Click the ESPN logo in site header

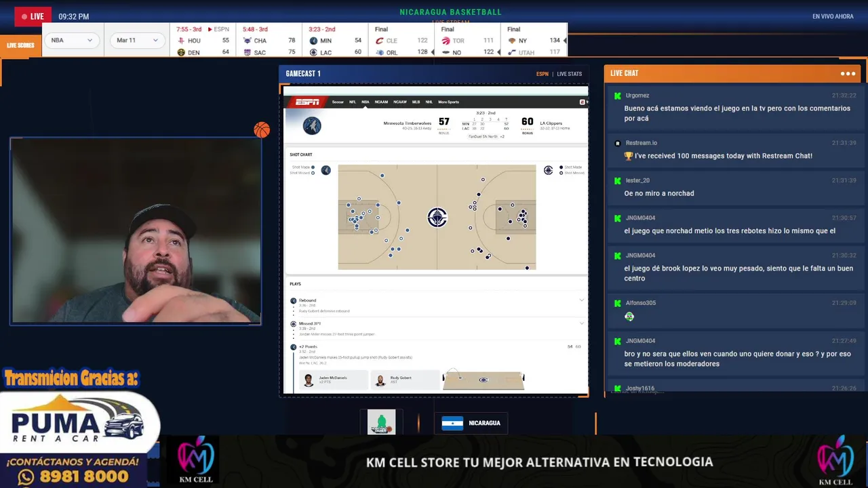(x=307, y=102)
